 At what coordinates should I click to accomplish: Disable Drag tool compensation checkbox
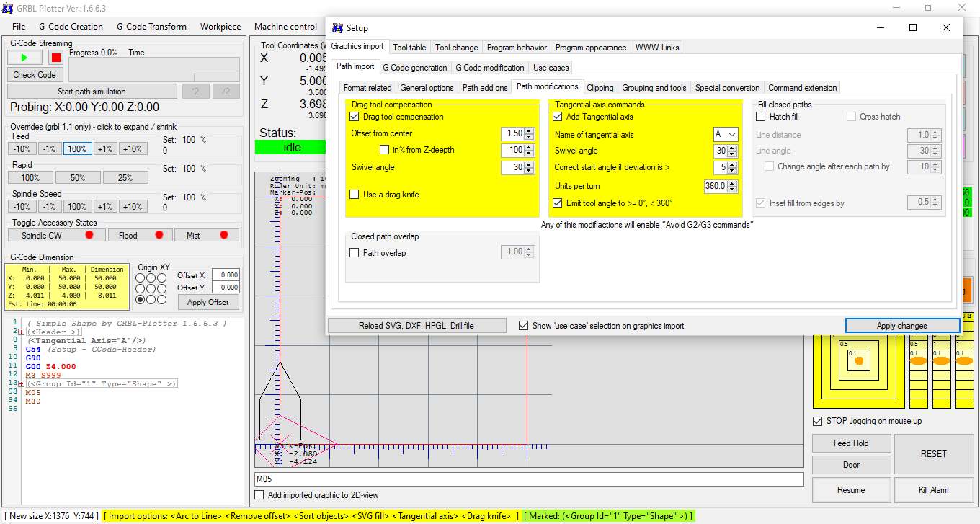pos(355,117)
